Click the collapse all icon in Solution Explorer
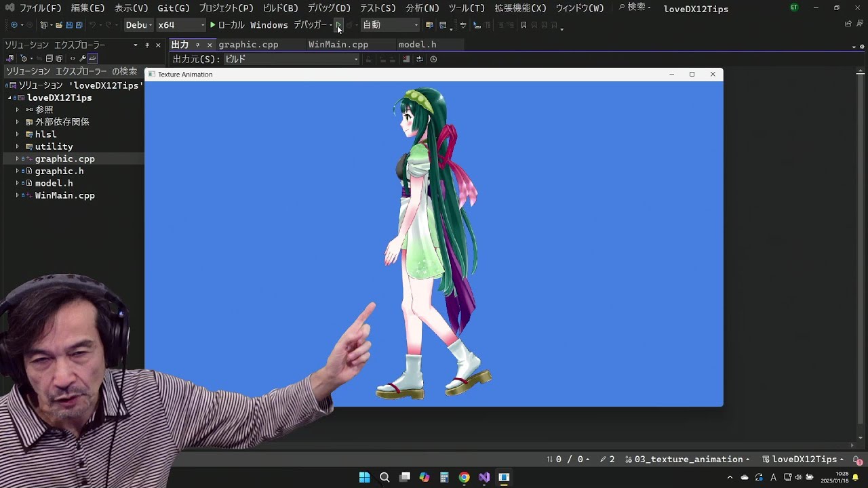 pyautogui.click(x=50, y=58)
